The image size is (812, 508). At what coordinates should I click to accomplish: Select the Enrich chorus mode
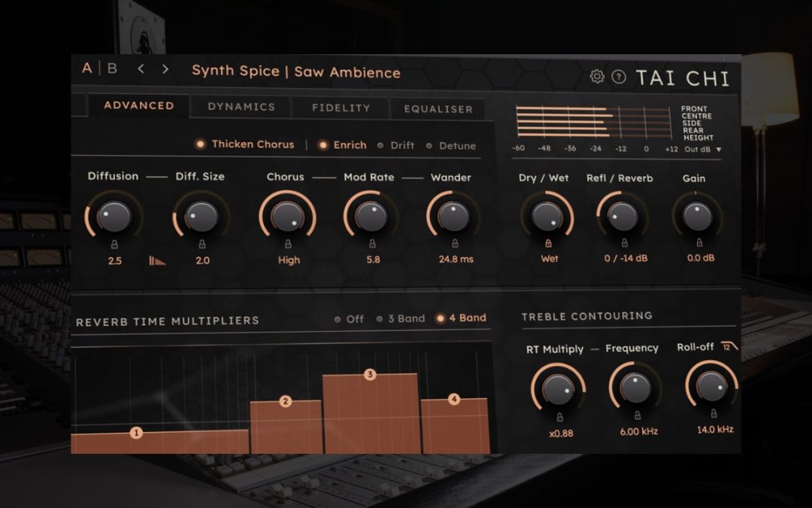click(x=343, y=145)
